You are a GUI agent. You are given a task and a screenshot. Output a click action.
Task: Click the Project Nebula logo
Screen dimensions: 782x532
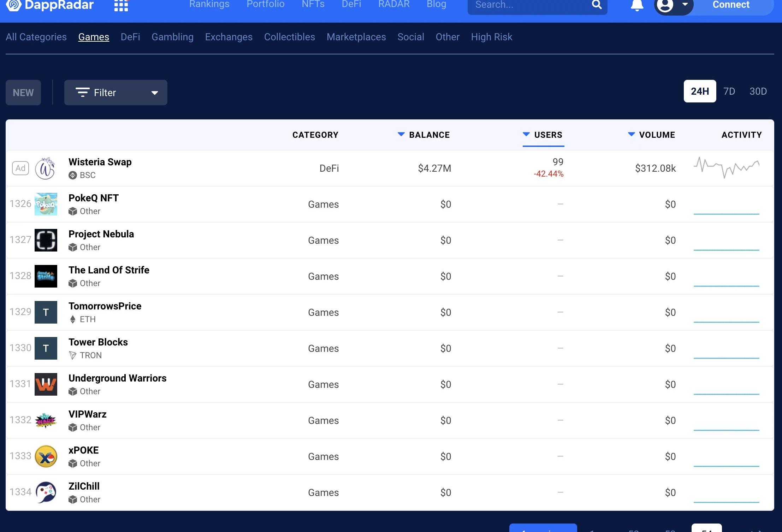(x=46, y=240)
